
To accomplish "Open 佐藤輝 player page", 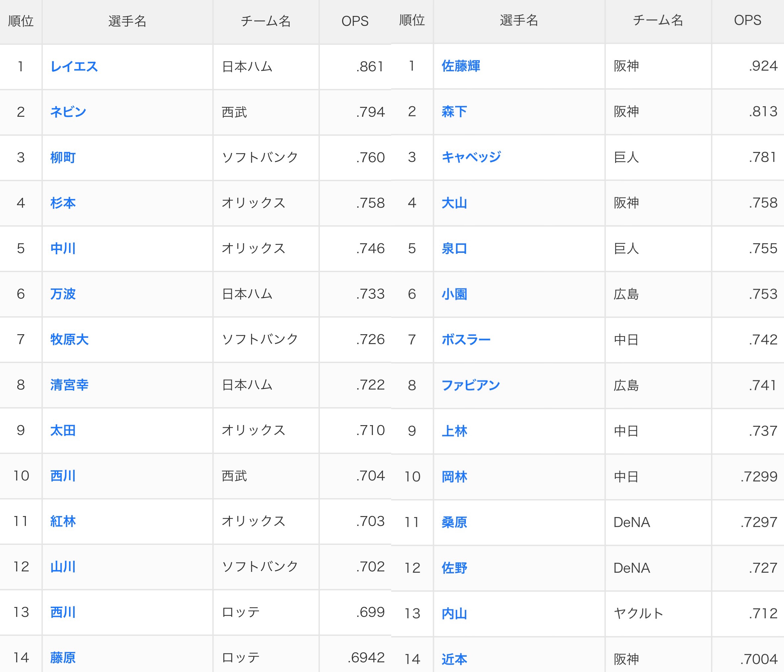I will [461, 66].
